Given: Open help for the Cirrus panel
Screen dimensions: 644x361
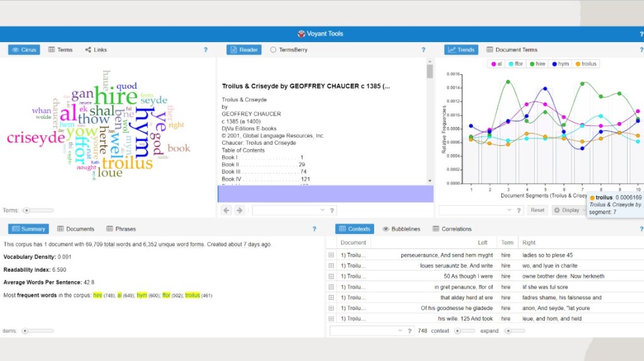Looking at the screenshot, I should (205, 50).
